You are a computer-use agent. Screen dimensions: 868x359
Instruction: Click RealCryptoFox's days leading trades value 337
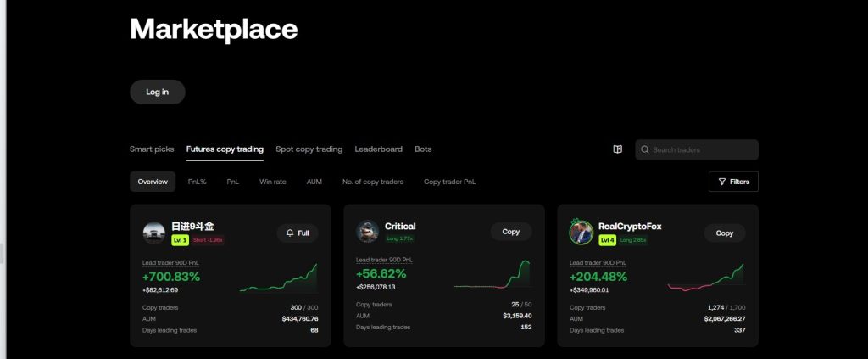point(739,330)
